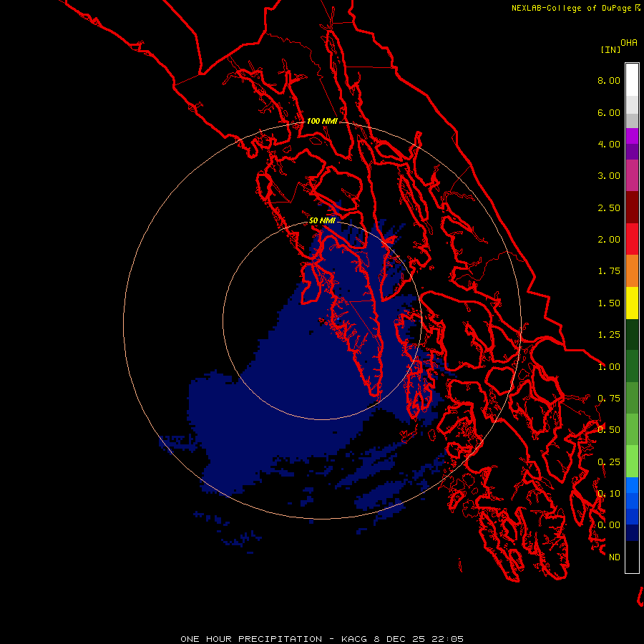The width and height of the screenshot is (644, 644).
Task: Click the 0.75 legend value
Action: point(609,399)
